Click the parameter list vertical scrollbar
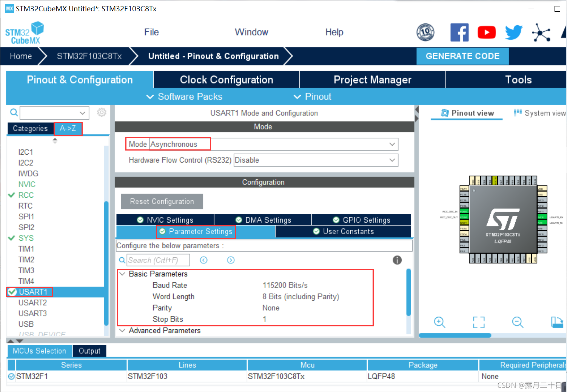Viewport: 567px width, 392px height. 408,292
